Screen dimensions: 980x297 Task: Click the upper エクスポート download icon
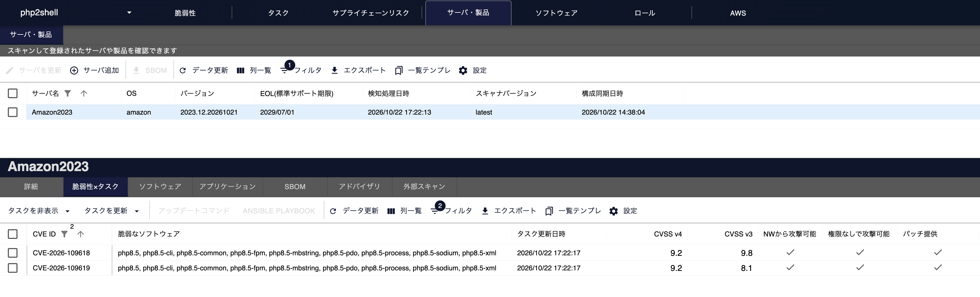pos(334,70)
